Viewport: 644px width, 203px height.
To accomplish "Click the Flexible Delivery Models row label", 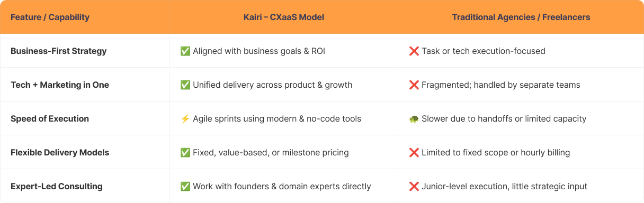I will pyautogui.click(x=60, y=153).
